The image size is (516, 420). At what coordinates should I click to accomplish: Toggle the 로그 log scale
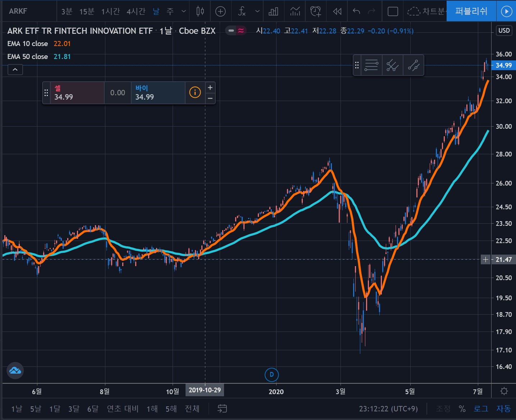481,409
